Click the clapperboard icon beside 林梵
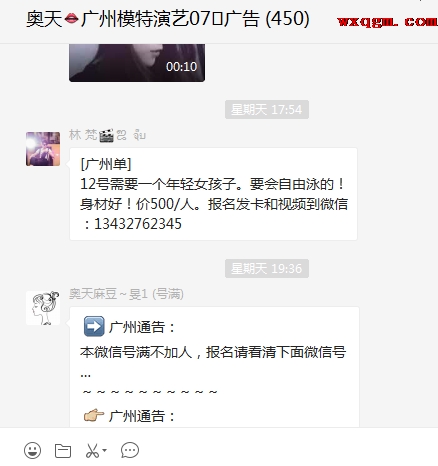The height and width of the screenshot is (466, 438). 106,135
